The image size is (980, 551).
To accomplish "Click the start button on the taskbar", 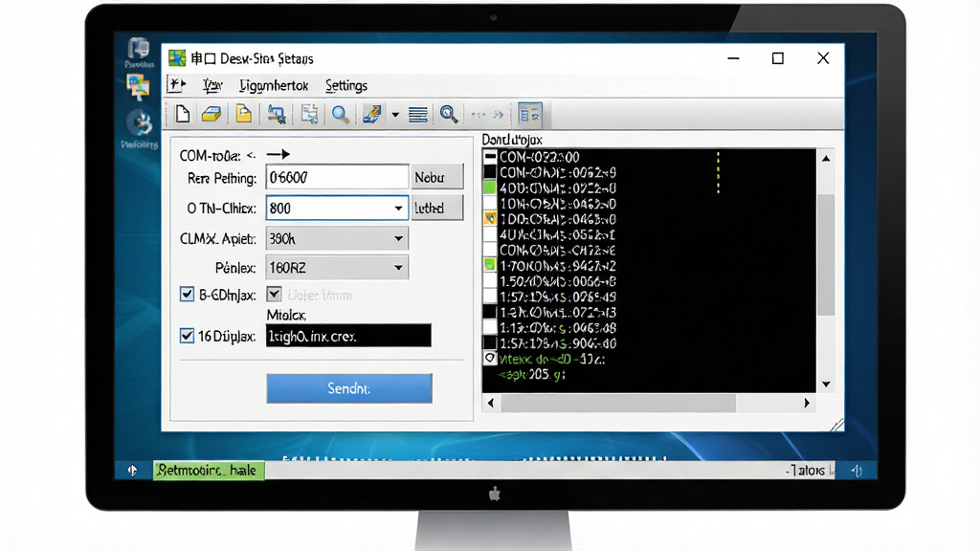I will point(132,470).
